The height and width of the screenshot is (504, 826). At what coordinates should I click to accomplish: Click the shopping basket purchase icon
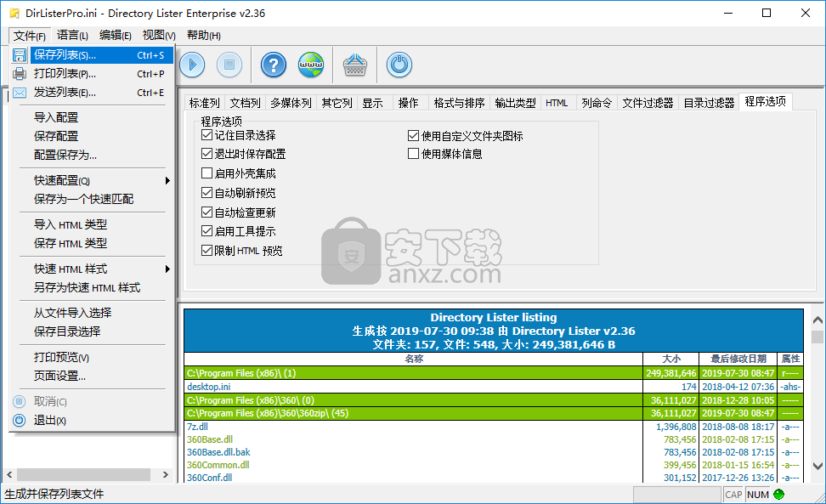point(355,65)
